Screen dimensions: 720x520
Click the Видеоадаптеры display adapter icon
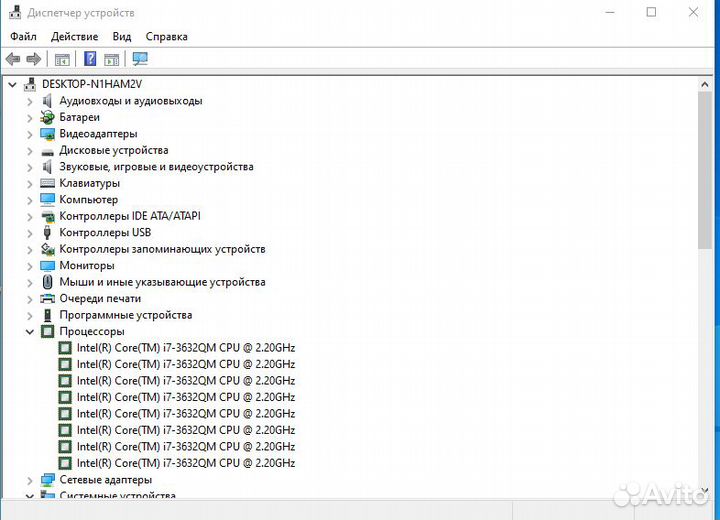(x=47, y=134)
